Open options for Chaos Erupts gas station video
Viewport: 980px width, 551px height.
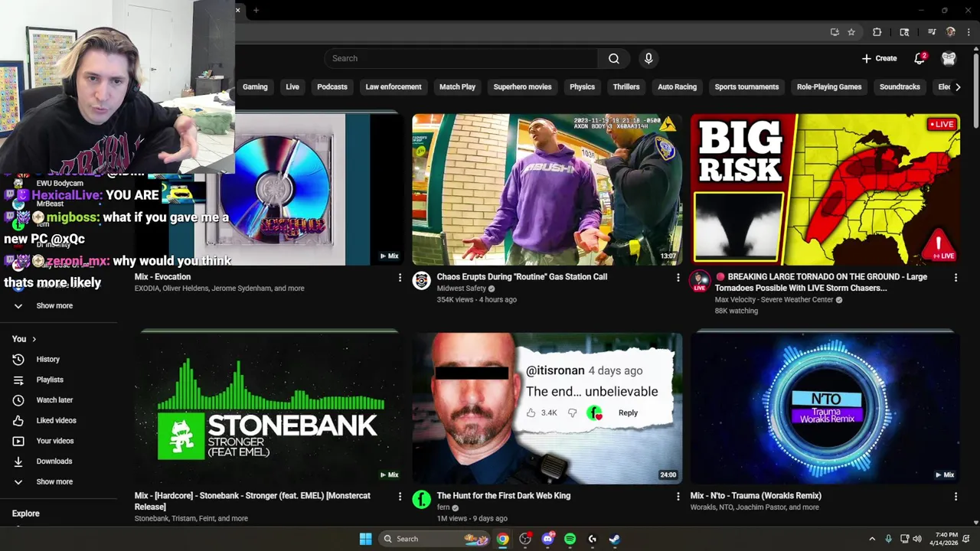pos(678,278)
